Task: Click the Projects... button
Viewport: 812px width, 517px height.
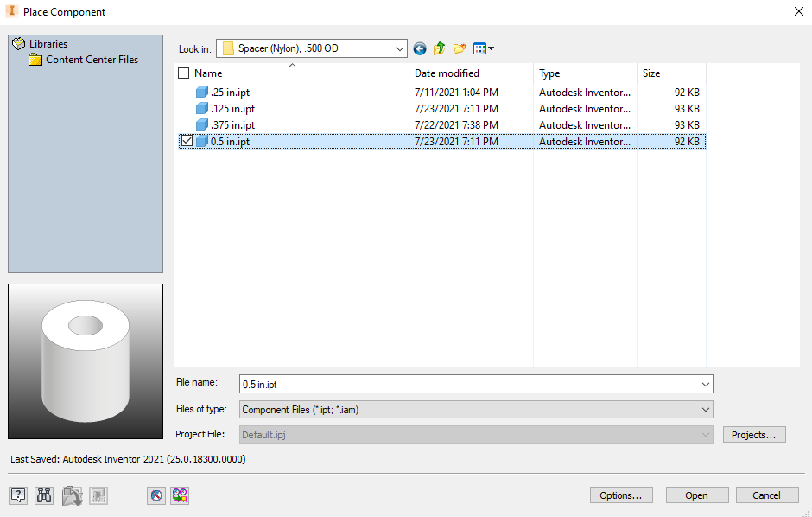Action: point(754,435)
